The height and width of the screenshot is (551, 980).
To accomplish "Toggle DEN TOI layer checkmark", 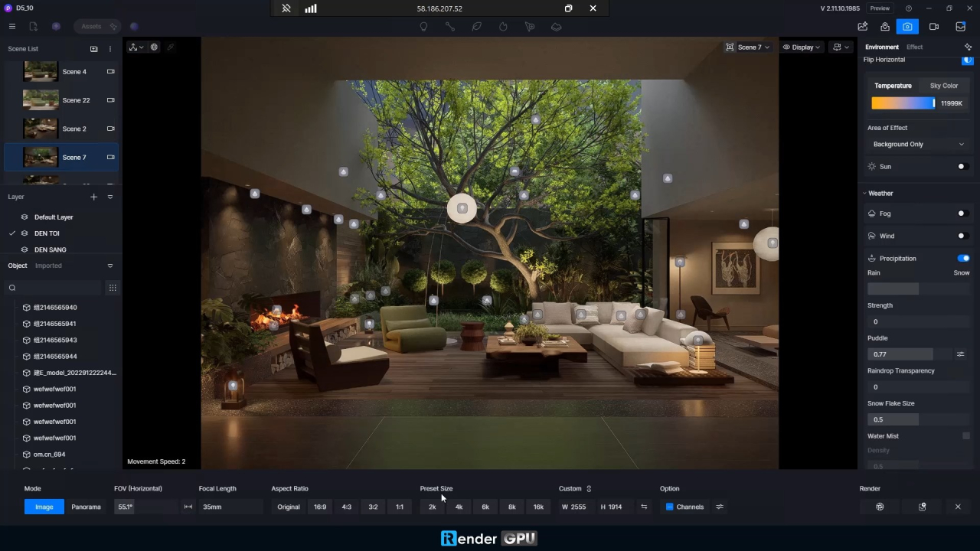I will (x=12, y=233).
